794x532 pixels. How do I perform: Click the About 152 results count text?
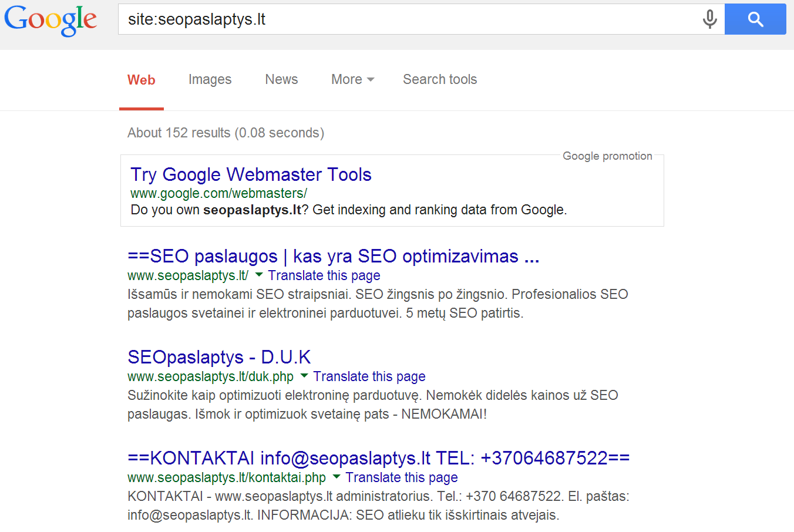pos(226,133)
